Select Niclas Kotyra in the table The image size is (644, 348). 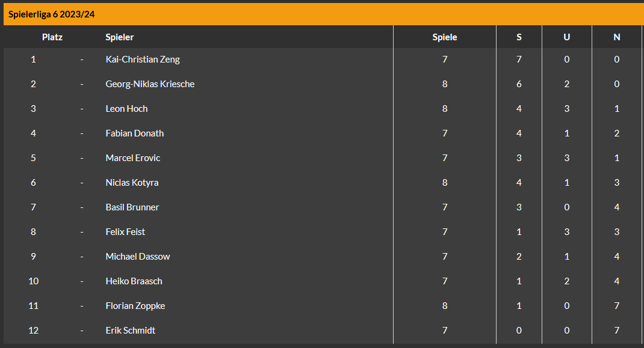132,183
